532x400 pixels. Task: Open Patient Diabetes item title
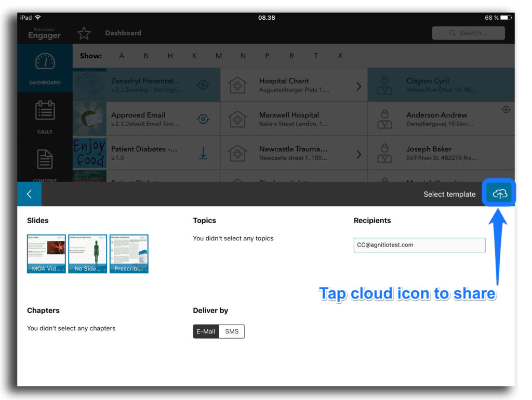tap(144, 149)
